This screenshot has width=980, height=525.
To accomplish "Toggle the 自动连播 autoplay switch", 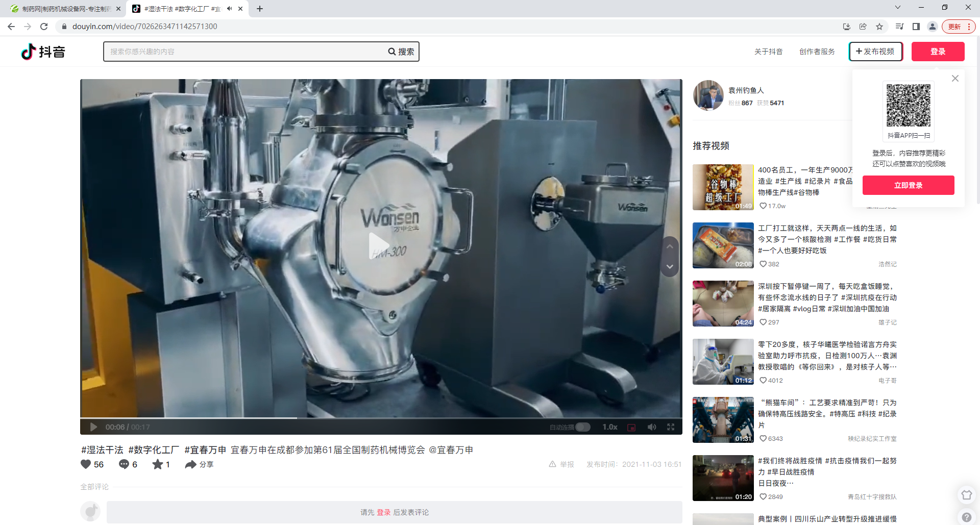I will pyautogui.click(x=582, y=427).
